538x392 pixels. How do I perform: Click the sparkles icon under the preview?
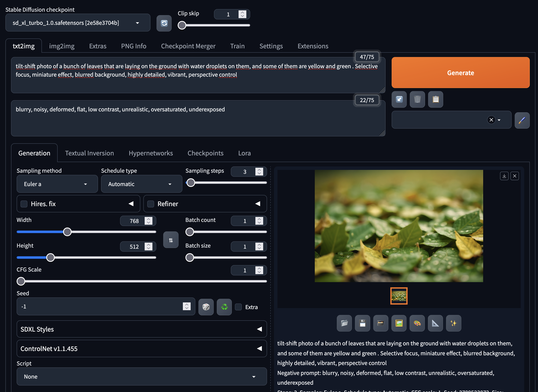(453, 323)
